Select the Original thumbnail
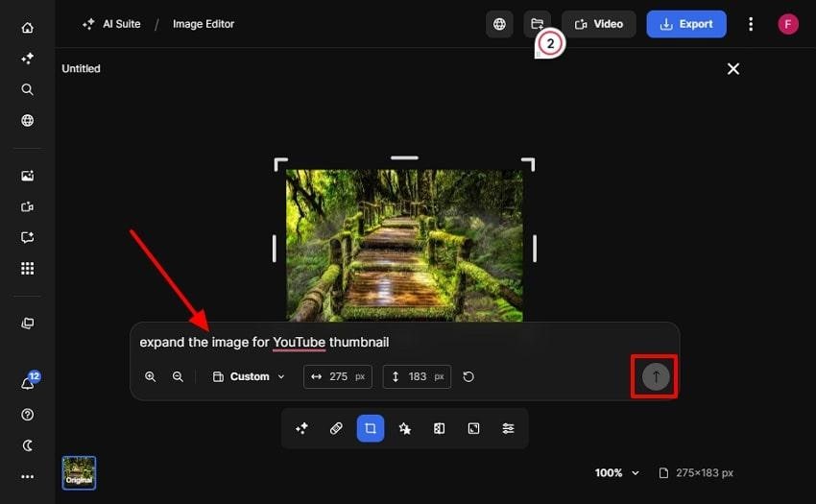The image size is (816, 504). pyautogui.click(x=79, y=472)
